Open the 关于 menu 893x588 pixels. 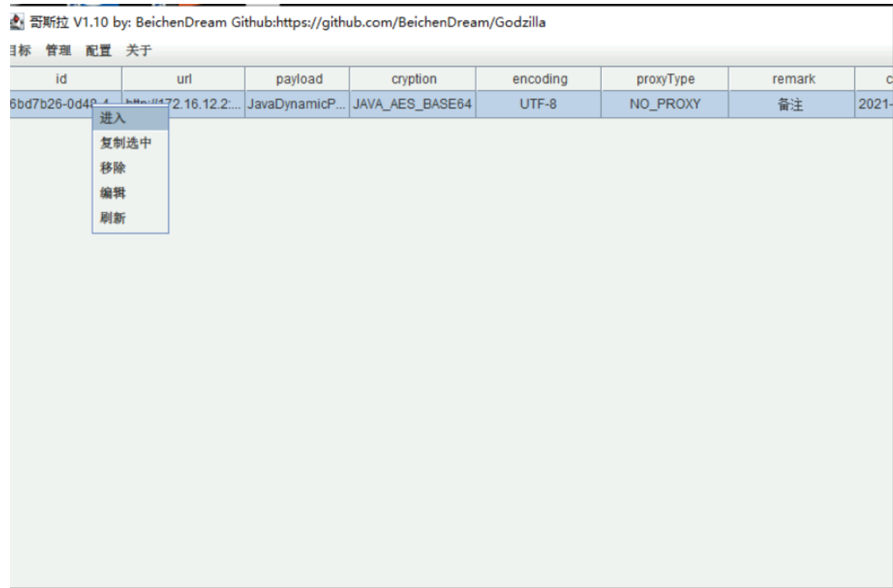(x=139, y=50)
